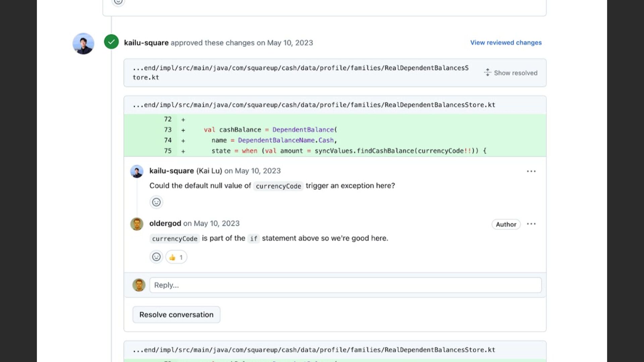The height and width of the screenshot is (362, 644).
Task: Click the Show resolved expand icon
Action: 487,72
